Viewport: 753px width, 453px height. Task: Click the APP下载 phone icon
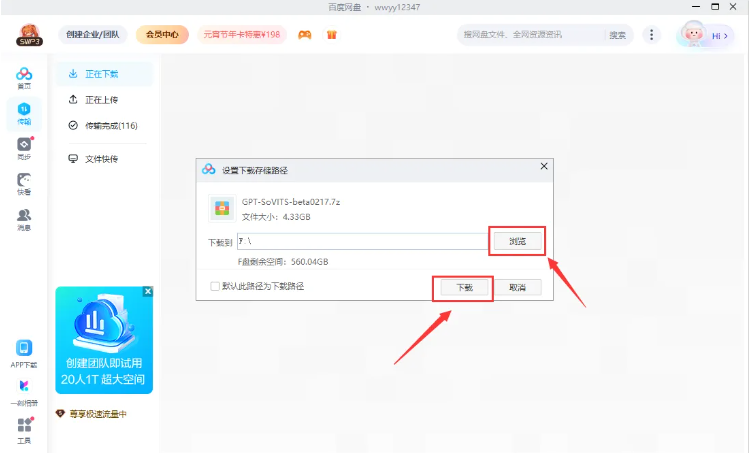coord(24,349)
